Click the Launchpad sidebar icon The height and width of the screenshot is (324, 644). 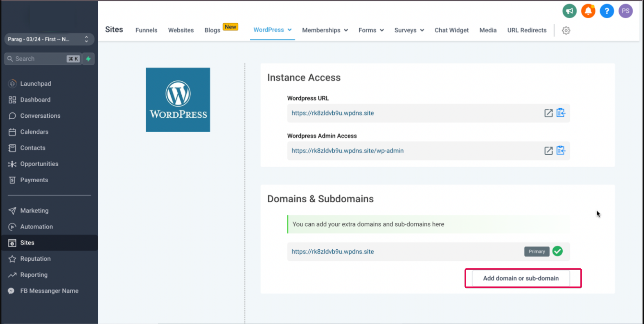coord(12,84)
